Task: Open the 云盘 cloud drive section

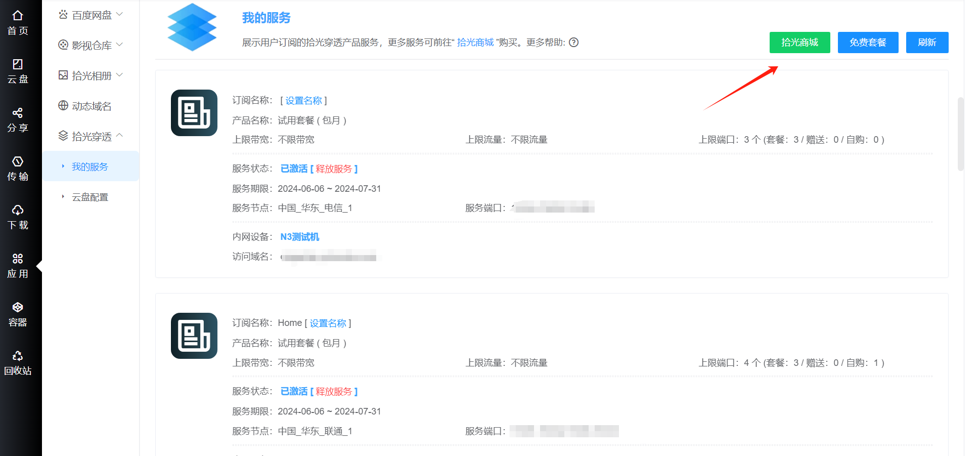Action: click(18, 71)
